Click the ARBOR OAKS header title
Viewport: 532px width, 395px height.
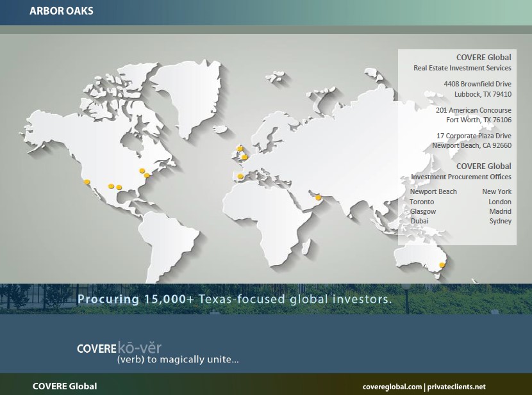[x=62, y=11]
